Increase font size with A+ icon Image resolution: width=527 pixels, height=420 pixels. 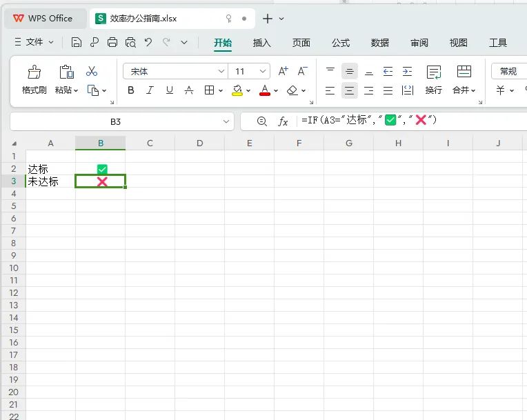(x=283, y=71)
